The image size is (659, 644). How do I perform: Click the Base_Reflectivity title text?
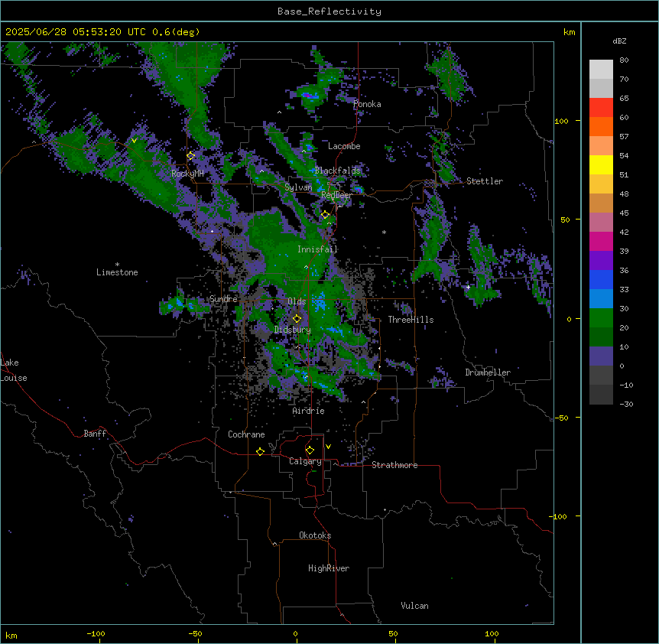[329, 11]
